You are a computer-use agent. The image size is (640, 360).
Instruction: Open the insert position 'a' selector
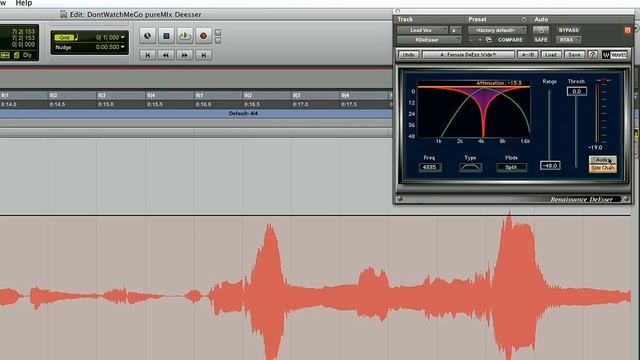coord(455,30)
